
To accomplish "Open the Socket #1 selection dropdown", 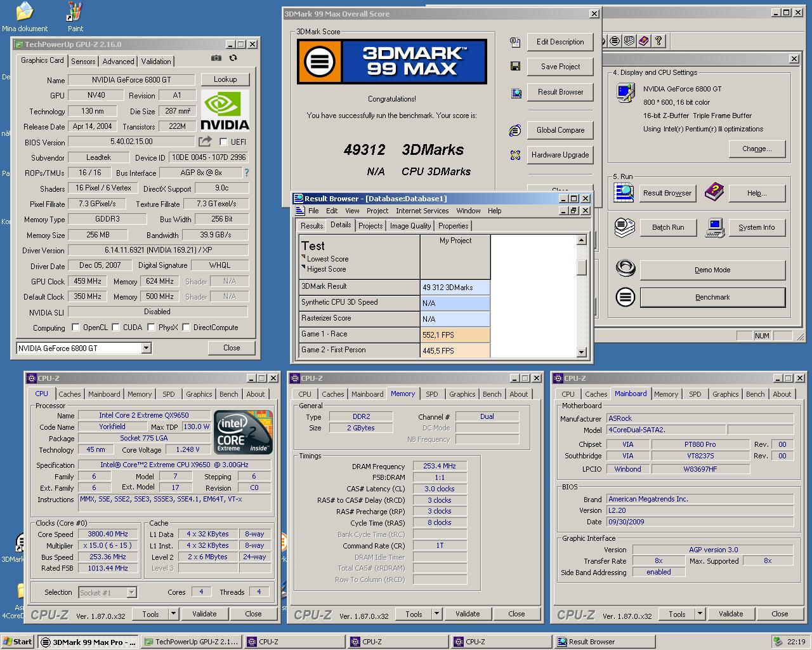I will click(131, 592).
